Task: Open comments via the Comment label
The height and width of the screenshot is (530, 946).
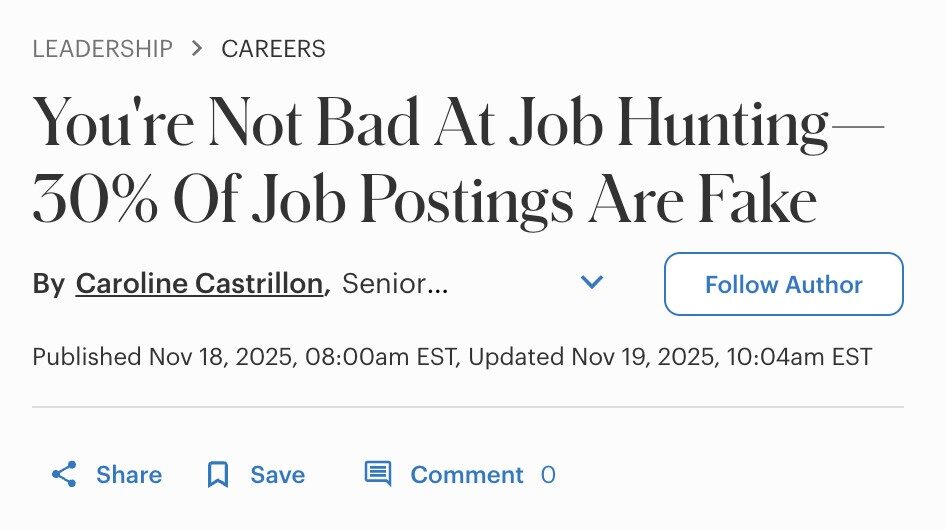Action: click(467, 474)
